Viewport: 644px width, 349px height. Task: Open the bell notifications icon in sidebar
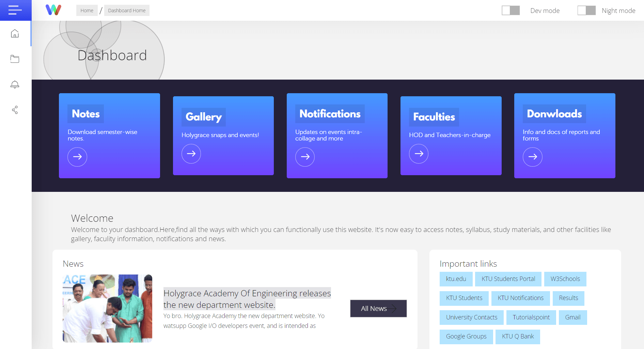tap(15, 84)
